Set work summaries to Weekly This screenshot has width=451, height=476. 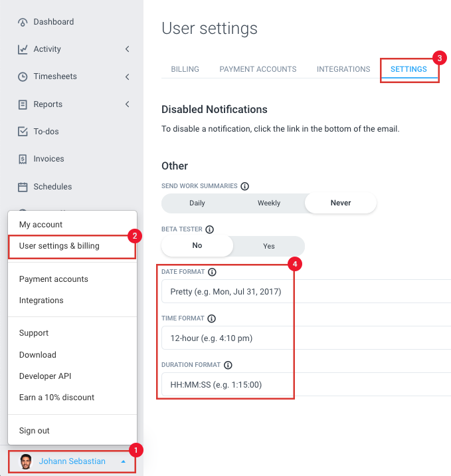click(269, 203)
